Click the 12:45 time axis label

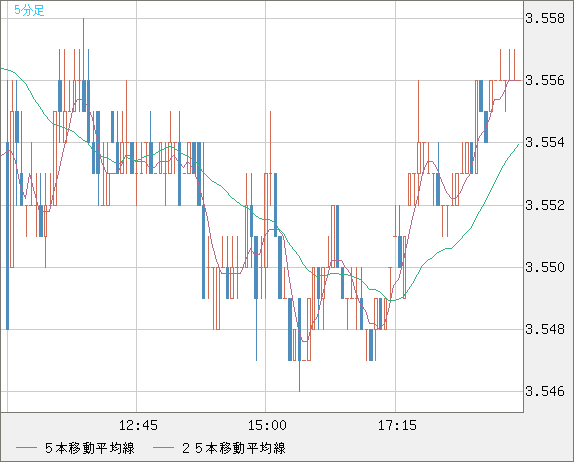[x=138, y=425]
